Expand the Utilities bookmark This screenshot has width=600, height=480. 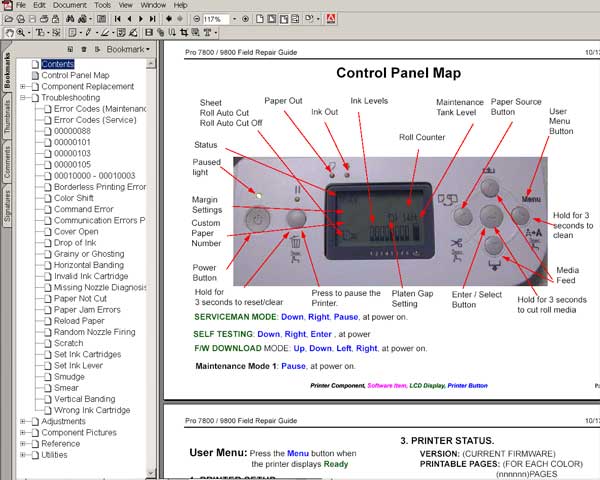point(23,455)
